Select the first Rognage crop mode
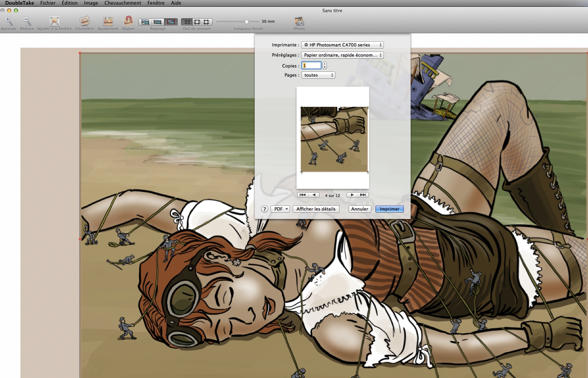588x378 pixels. tap(145, 22)
